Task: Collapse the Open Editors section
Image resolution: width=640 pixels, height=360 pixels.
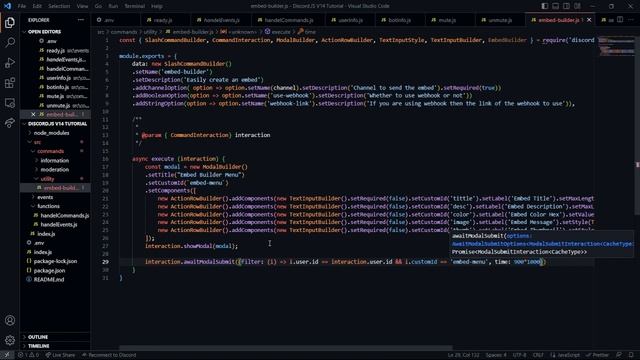Action: tap(44, 32)
